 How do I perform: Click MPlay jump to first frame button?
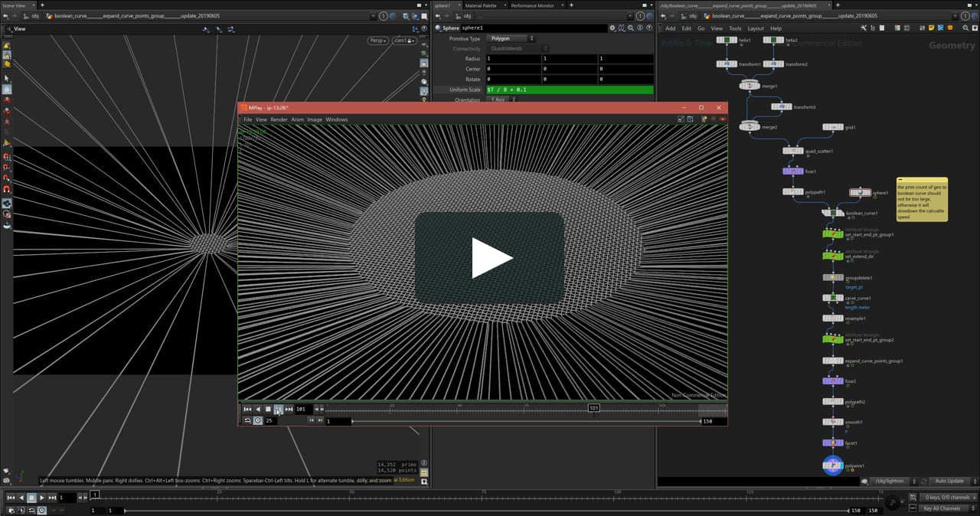coord(247,410)
